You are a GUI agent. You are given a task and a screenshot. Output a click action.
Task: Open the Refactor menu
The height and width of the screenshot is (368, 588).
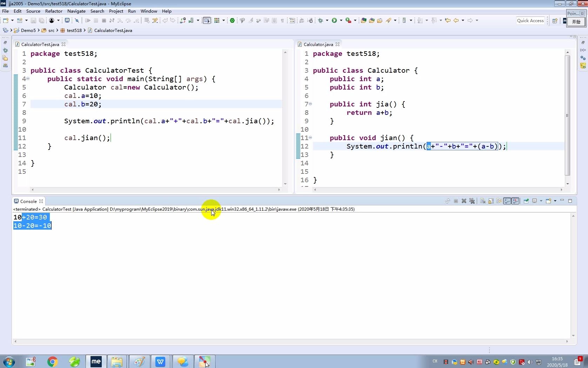(x=54, y=11)
